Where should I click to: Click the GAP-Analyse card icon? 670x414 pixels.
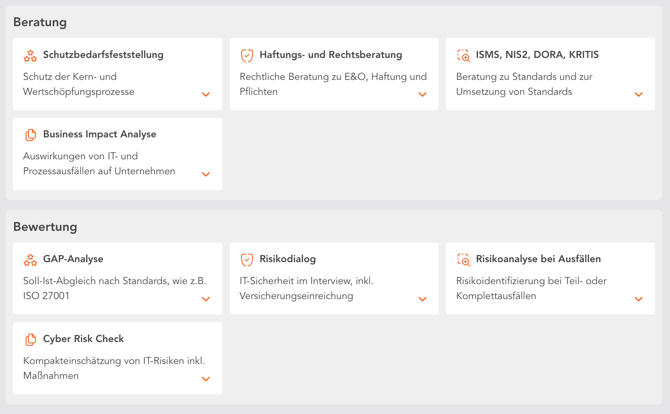[30, 260]
